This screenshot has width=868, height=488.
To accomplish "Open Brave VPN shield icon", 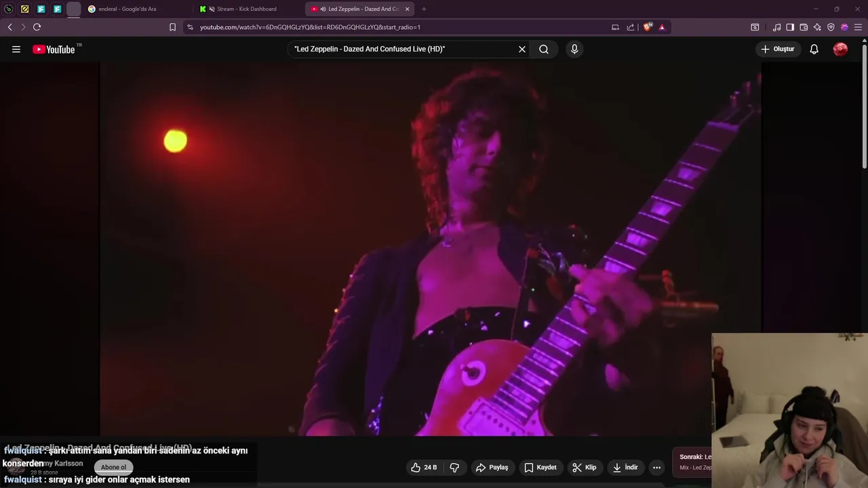I will pyautogui.click(x=831, y=27).
